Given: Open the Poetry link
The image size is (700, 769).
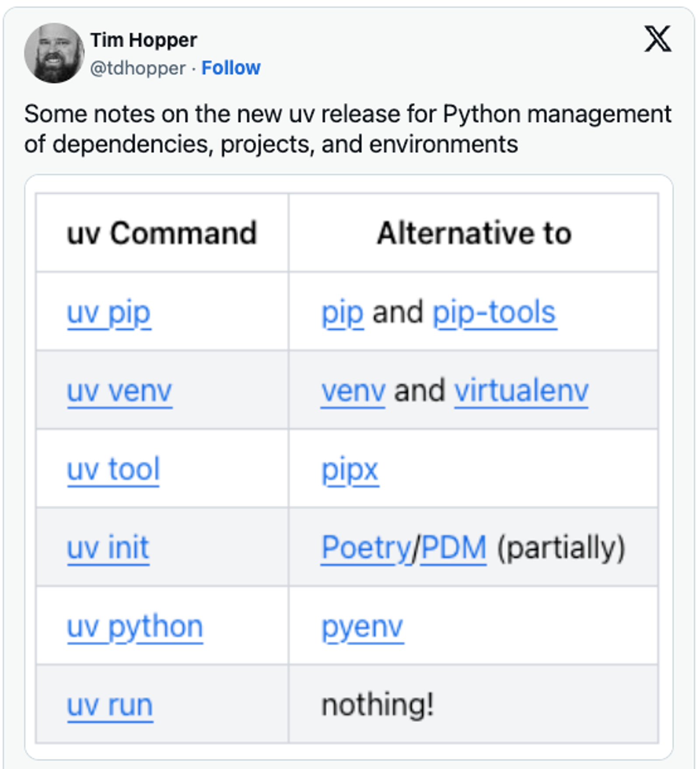Looking at the screenshot, I should 367,548.
